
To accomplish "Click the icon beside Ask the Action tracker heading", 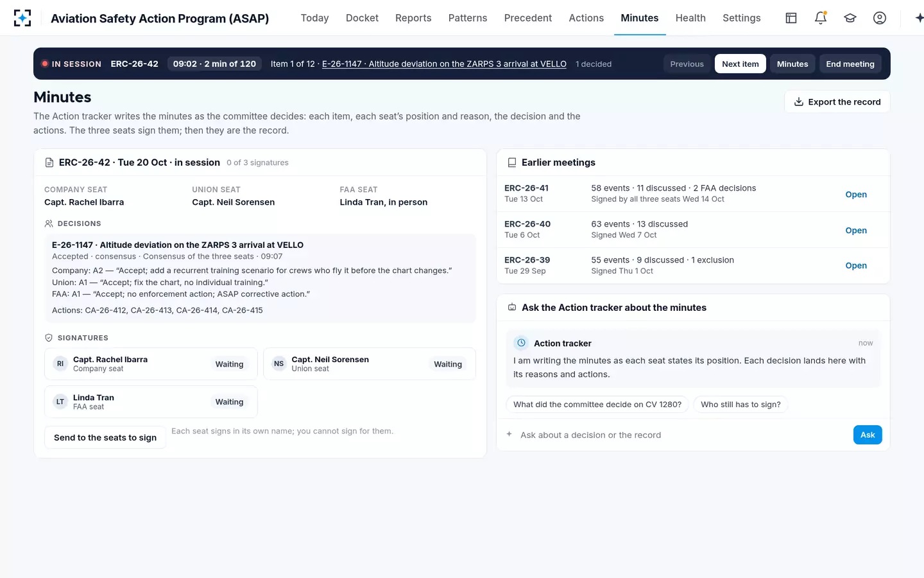I will 512,308.
